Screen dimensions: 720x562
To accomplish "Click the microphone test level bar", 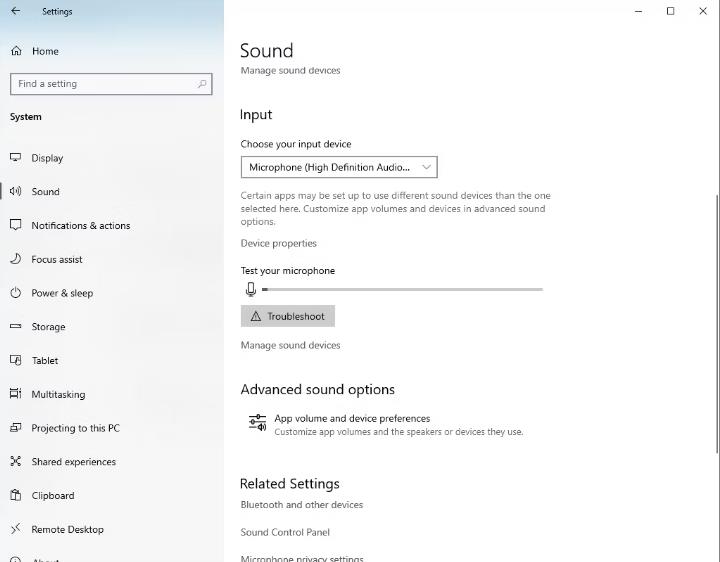I will tap(402, 289).
